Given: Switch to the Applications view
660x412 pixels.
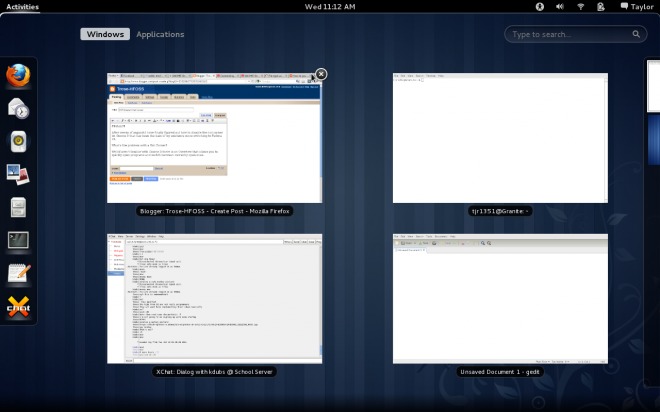Looking at the screenshot, I should pyautogui.click(x=160, y=34).
